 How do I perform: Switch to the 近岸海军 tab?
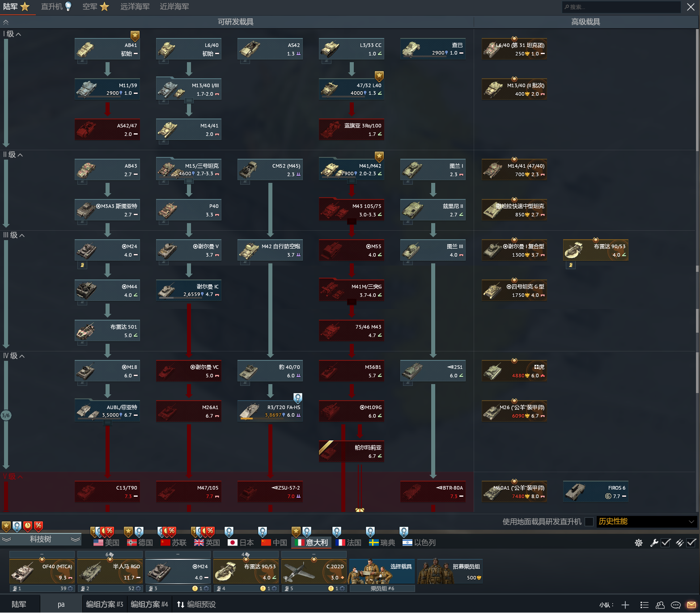pyautogui.click(x=174, y=7)
